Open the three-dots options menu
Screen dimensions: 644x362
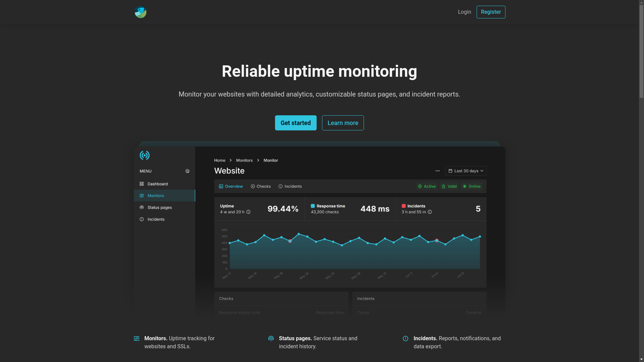click(437, 171)
